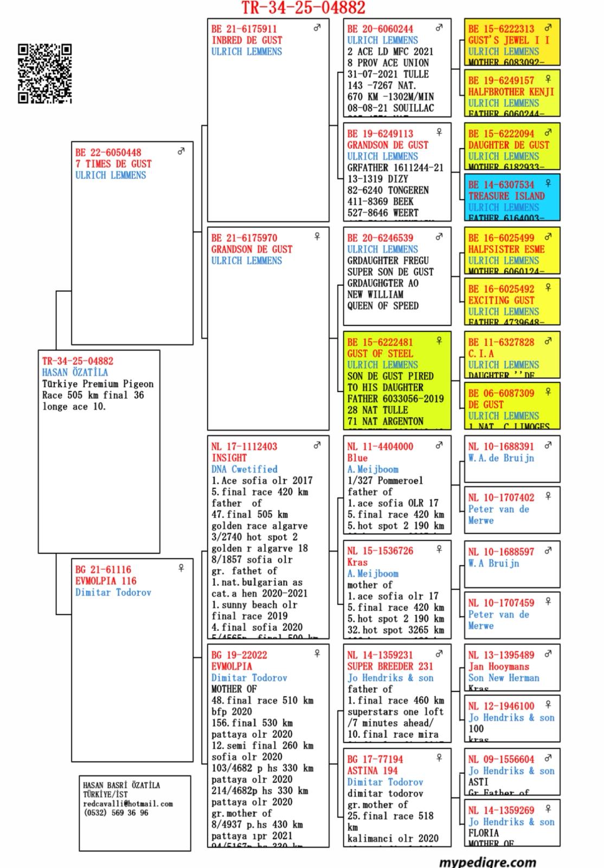Screen dimensions: 604x868
Task: Select the TR-34-25-04882 title at top
Action: pyautogui.click(x=303, y=8)
